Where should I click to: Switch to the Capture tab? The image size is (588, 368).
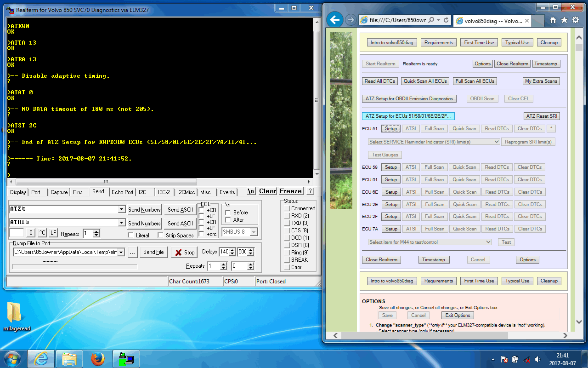(59, 192)
